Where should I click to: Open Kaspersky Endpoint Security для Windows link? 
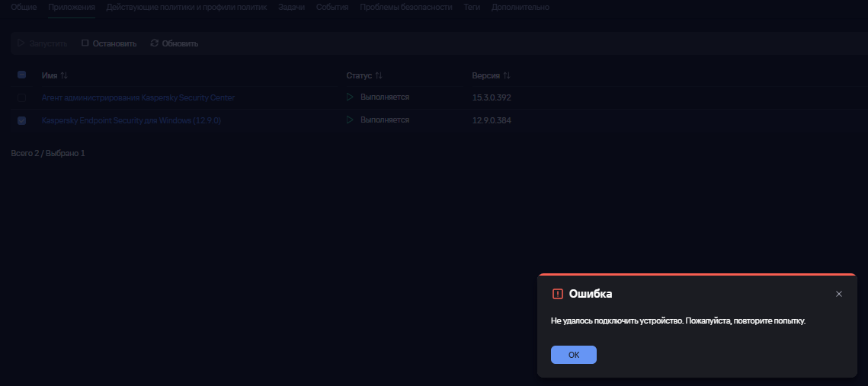131,120
